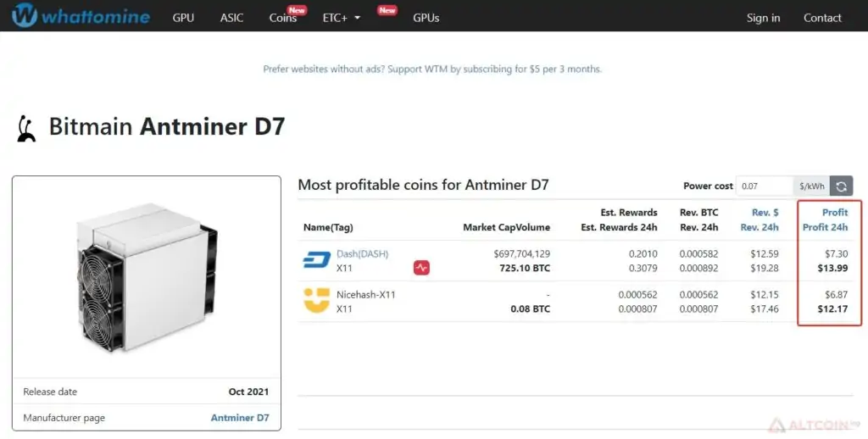Click the Nicehash revenue $12.15
Screen dimensions: 868x439
click(765, 295)
